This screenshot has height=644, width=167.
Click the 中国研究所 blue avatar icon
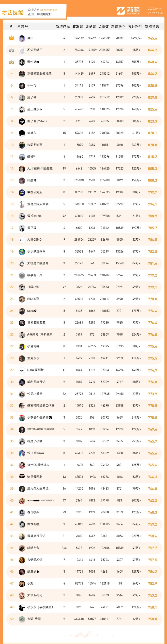click(x=22, y=192)
